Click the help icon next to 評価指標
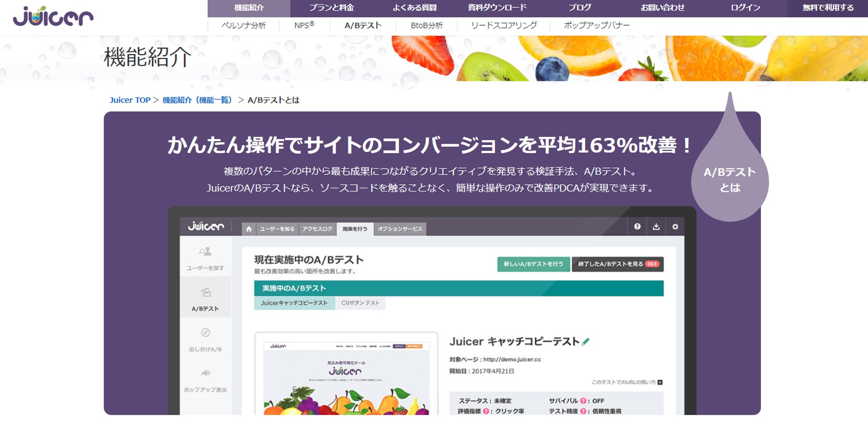This screenshot has height=422, width=868. pos(486,411)
